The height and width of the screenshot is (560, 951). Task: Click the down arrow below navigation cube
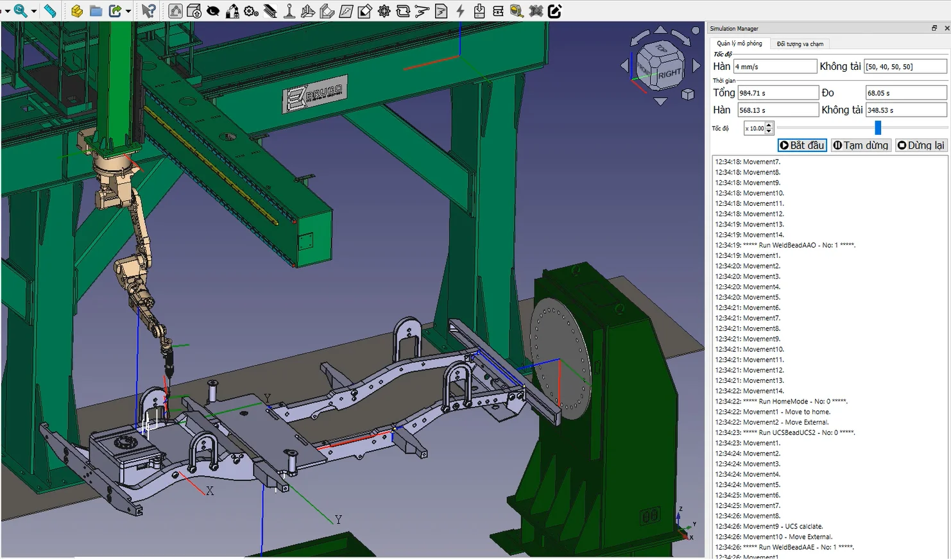click(x=660, y=101)
